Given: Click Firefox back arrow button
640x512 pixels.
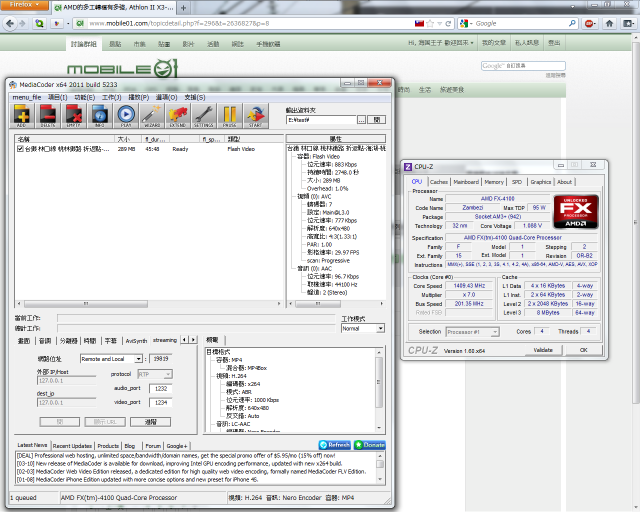Looking at the screenshot, I should pyautogui.click(x=10, y=23).
